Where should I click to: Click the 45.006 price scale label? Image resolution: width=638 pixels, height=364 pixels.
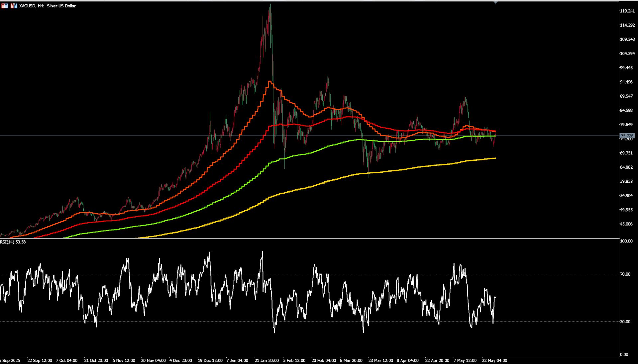click(x=626, y=224)
